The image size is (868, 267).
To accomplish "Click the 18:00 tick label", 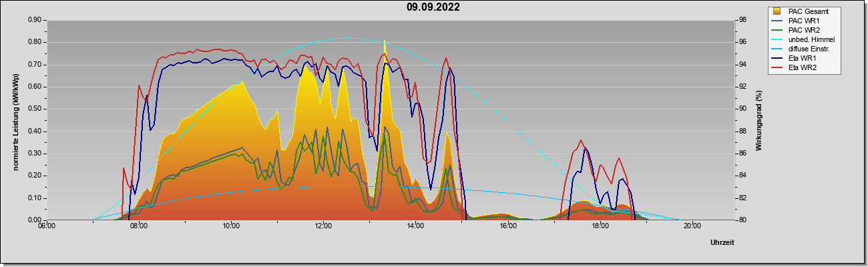I will pyautogui.click(x=600, y=226).
